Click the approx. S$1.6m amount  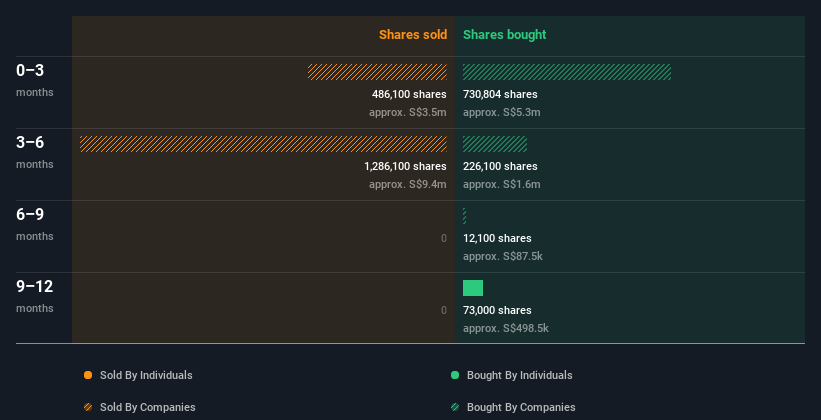(502, 184)
